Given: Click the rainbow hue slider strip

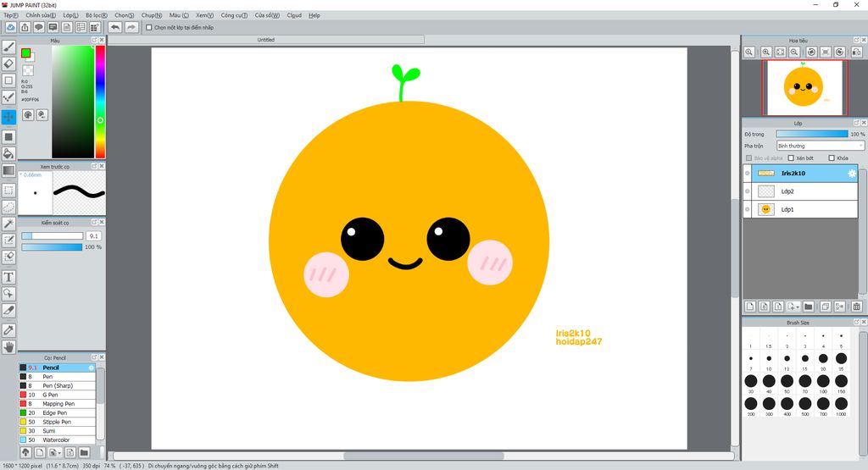Looking at the screenshot, I should pos(100,102).
